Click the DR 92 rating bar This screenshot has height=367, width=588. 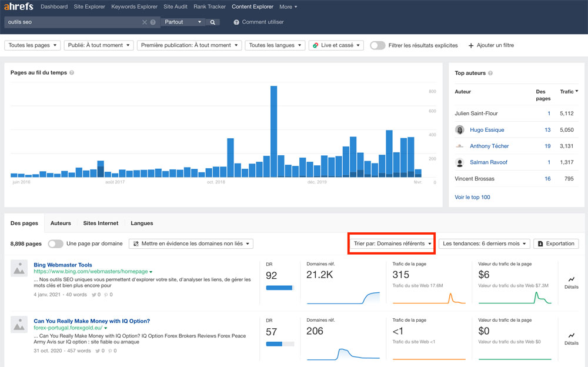coord(280,288)
